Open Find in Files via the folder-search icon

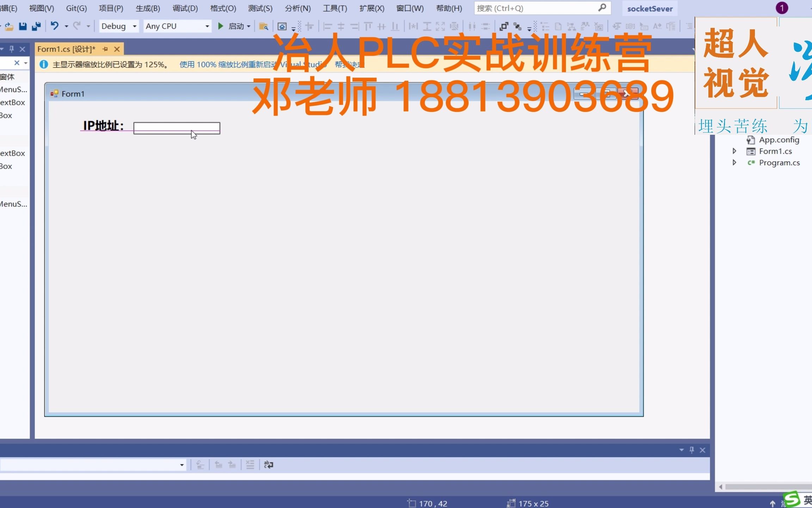(263, 26)
